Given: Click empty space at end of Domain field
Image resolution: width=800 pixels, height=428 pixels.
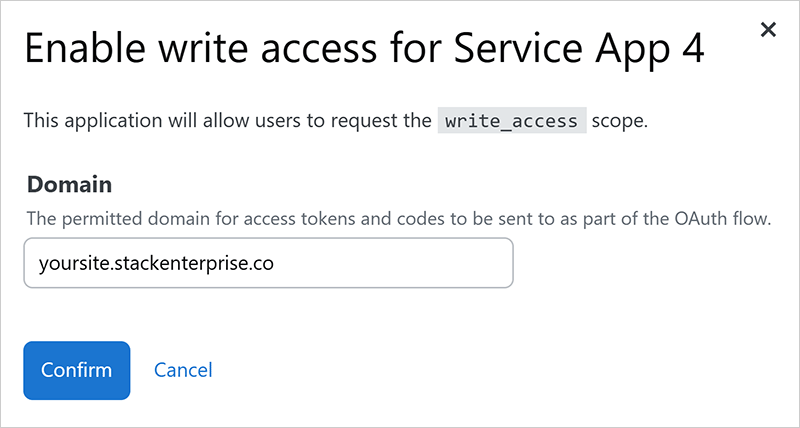Looking at the screenshot, I should coord(420,263).
